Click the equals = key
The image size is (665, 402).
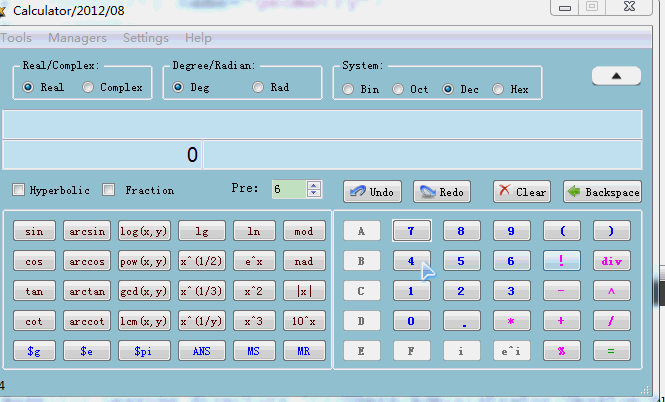tap(612, 351)
